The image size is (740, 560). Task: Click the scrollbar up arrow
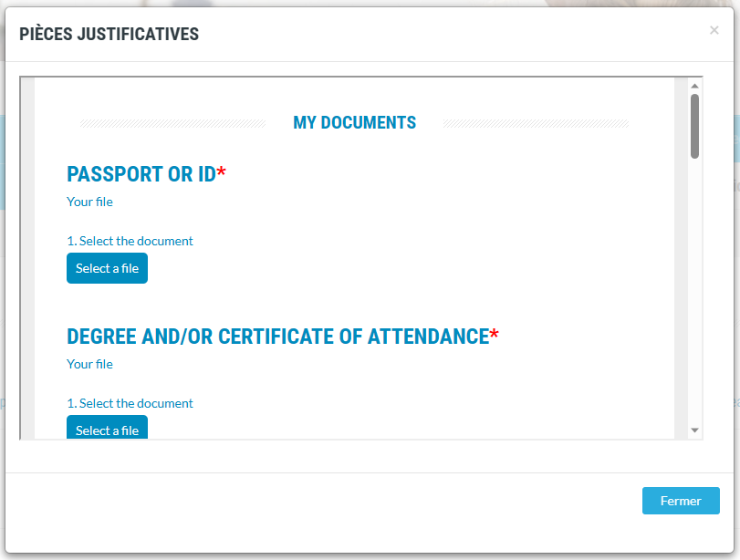point(694,86)
